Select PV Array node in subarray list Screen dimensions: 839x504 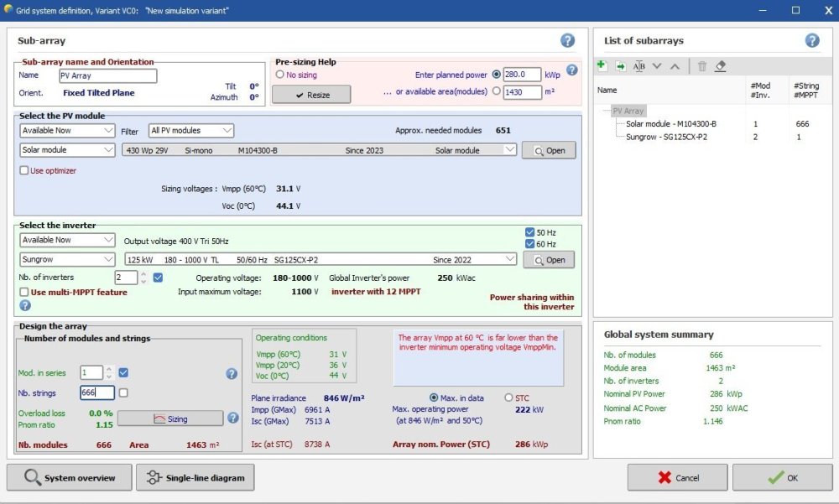628,111
